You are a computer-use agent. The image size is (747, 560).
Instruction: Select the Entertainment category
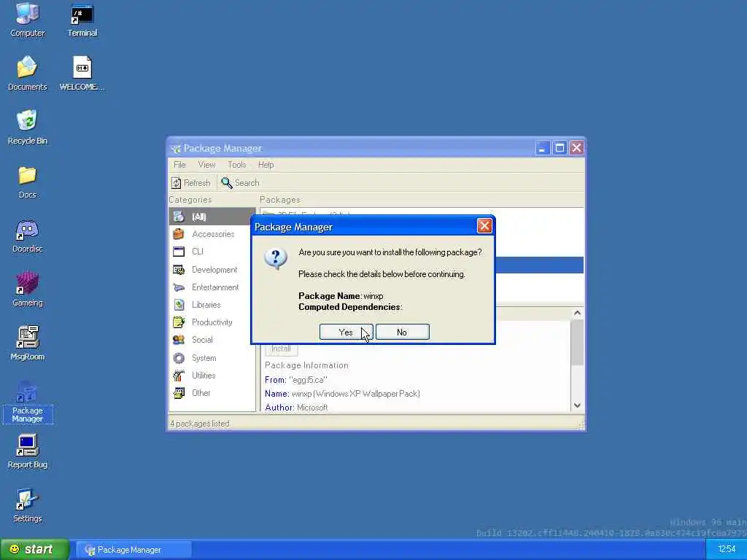(x=212, y=287)
